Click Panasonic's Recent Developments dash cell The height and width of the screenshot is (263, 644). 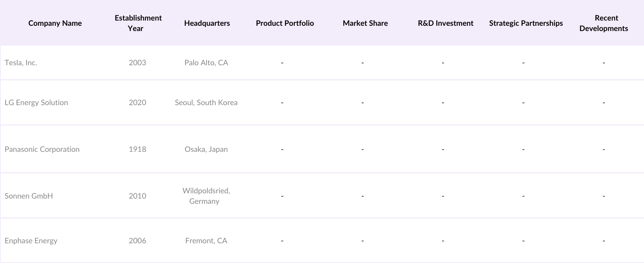(604, 149)
